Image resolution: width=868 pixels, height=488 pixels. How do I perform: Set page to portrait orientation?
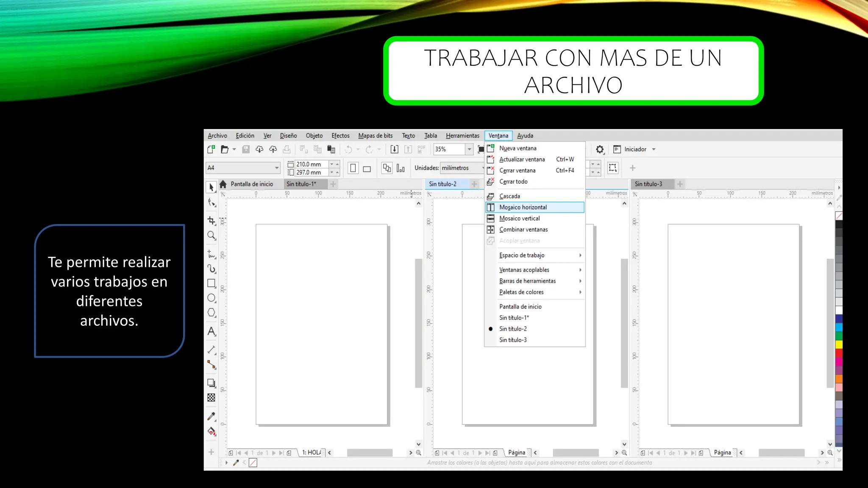pyautogui.click(x=353, y=168)
